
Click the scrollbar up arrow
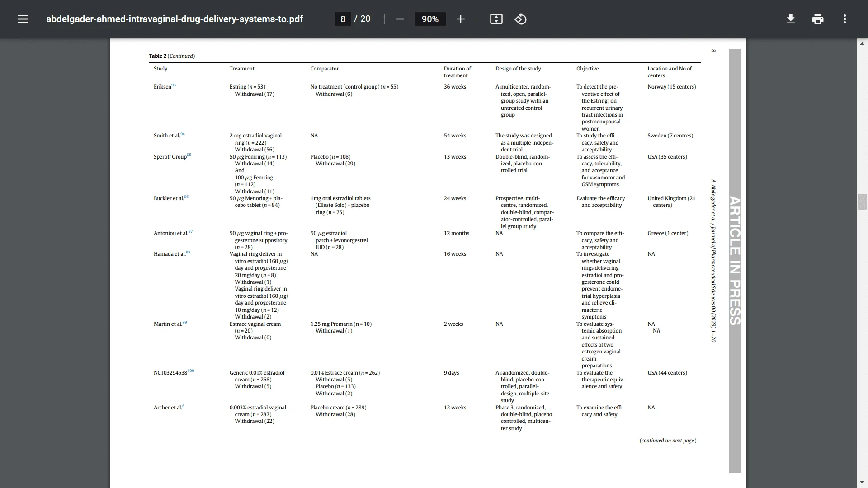[x=862, y=44]
